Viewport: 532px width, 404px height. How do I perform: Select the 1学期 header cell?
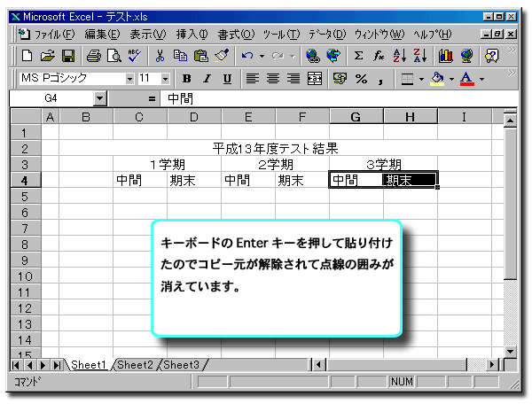168,165
